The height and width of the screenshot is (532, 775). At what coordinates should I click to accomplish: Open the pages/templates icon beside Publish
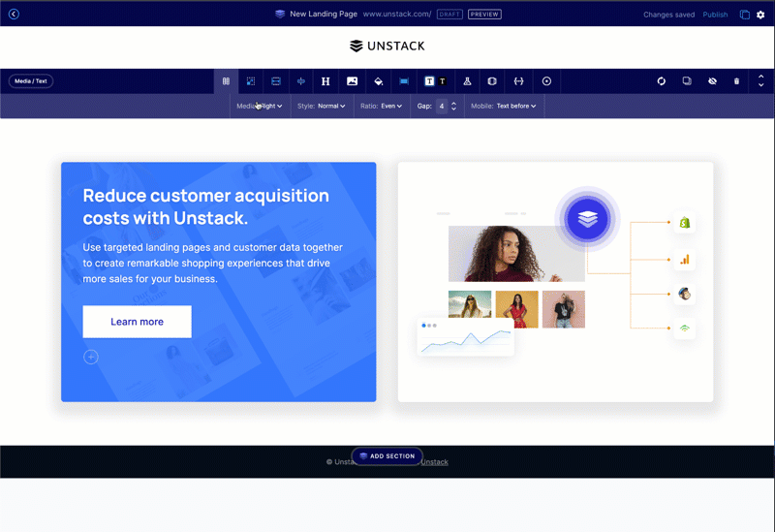point(744,15)
